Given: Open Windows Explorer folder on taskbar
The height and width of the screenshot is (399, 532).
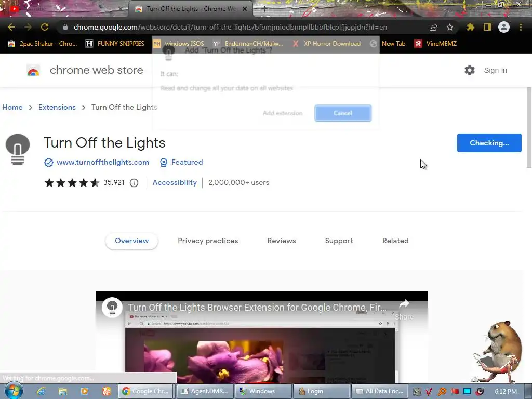Looking at the screenshot, I should click(x=63, y=391).
